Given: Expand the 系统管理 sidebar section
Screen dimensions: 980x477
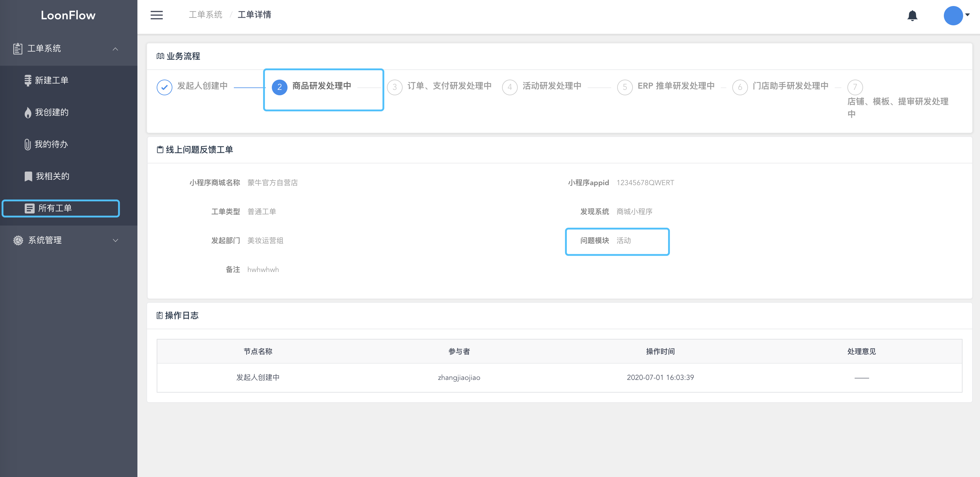Looking at the screenshot, I should 115,240.
